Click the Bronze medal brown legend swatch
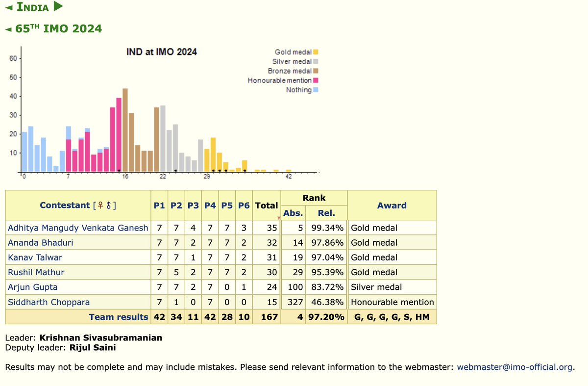 pos(316,71)
